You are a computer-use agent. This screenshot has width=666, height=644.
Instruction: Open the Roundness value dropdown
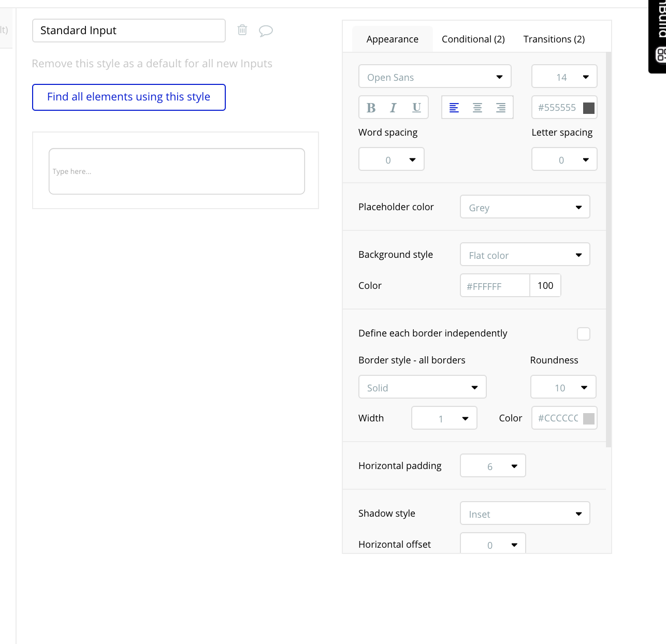563,387
